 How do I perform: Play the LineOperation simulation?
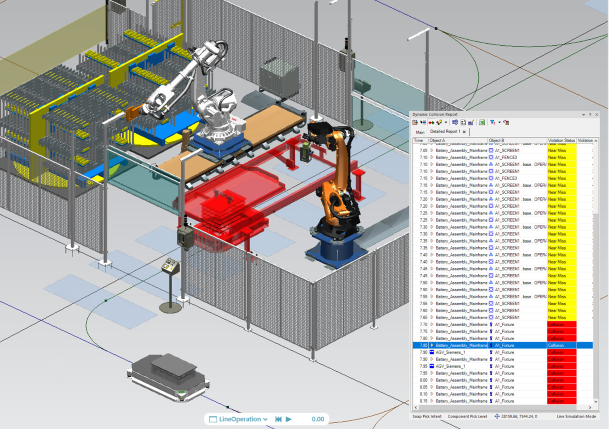(x=288, y=419)
